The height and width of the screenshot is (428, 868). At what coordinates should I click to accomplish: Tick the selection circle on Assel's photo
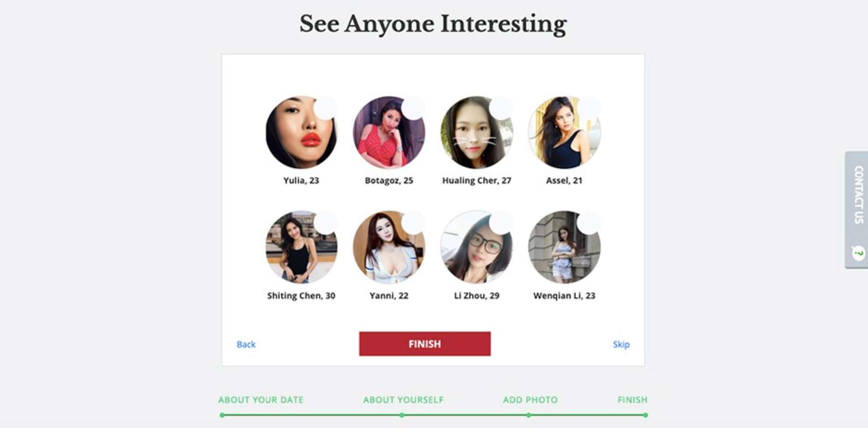(589, 108)
